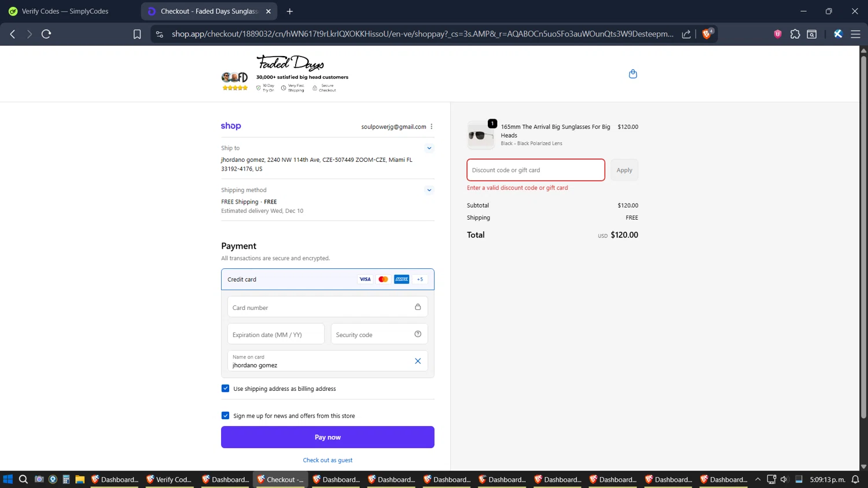The width and height of the screenshot is (868, 488).
Task: Switch to Checkout taskbar window
Action: 281,479
